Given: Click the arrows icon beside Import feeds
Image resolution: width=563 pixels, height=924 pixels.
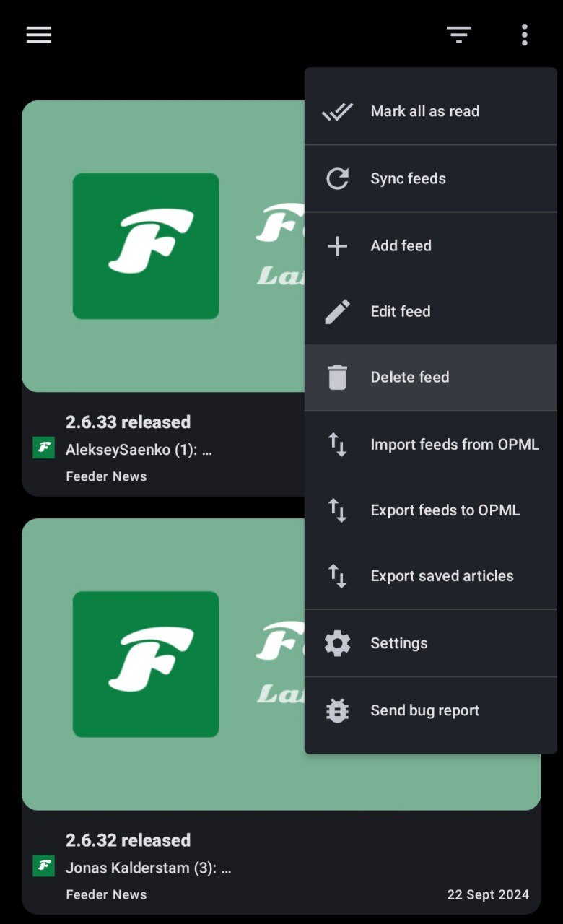Looking at the screenshot, I should pos(337,445).
